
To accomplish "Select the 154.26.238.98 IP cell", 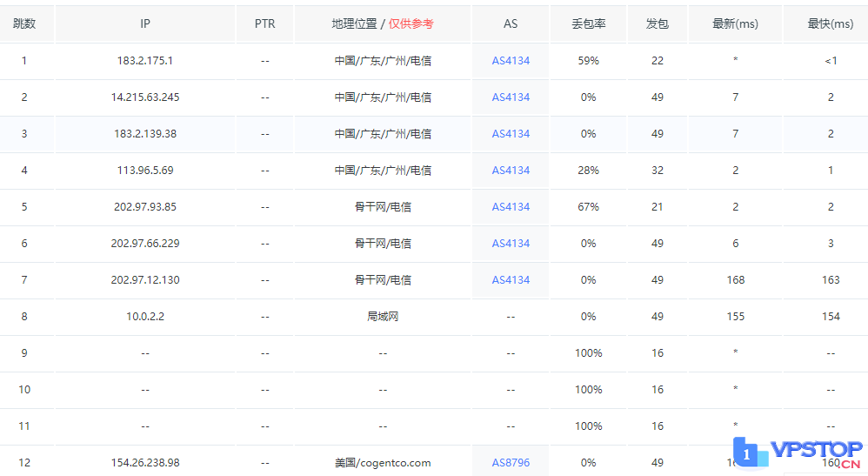I will 145,463.
